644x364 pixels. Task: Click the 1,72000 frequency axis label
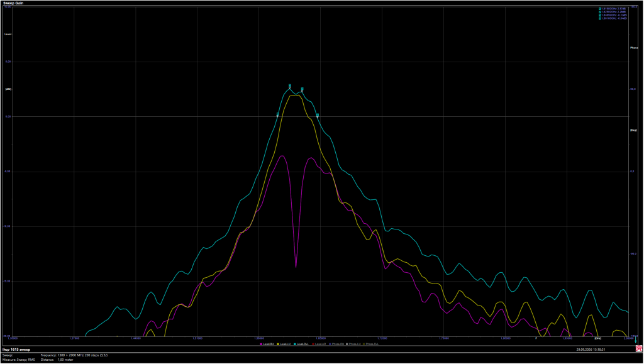(382, 339)
